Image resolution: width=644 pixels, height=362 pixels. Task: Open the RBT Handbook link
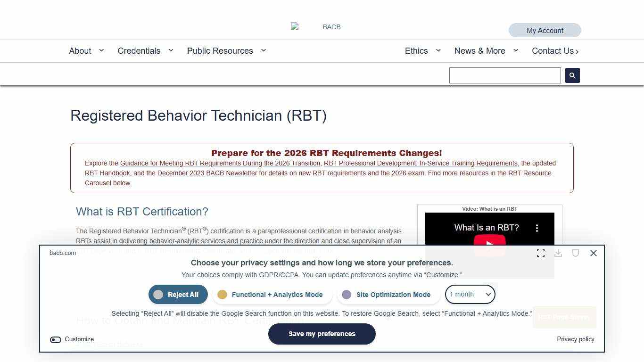107,173
